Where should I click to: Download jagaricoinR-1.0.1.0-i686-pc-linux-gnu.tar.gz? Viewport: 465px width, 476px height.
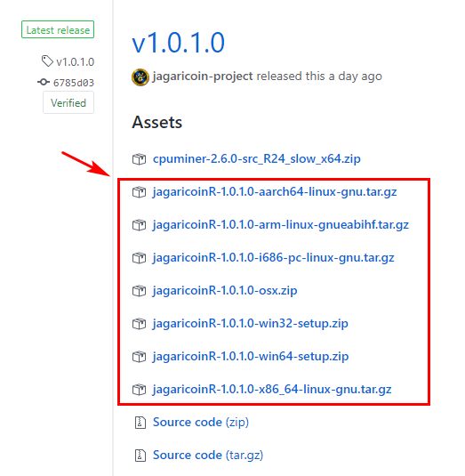click(x=273, y=258)
